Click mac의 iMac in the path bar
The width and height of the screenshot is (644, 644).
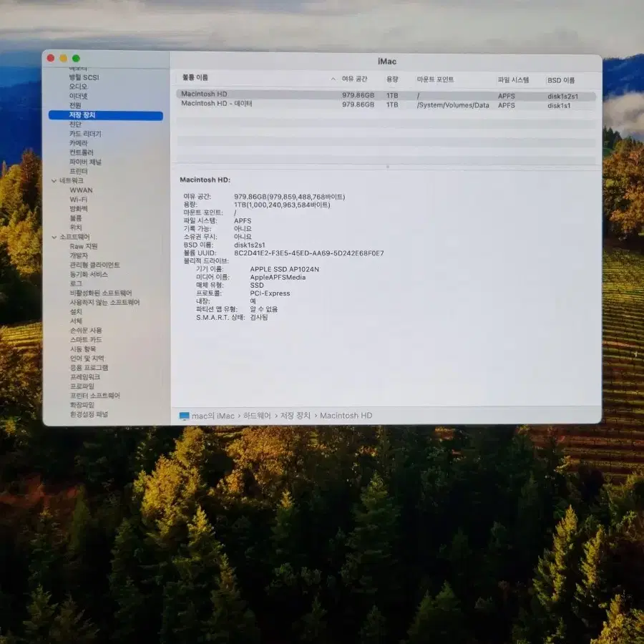(x=213, y=416)
